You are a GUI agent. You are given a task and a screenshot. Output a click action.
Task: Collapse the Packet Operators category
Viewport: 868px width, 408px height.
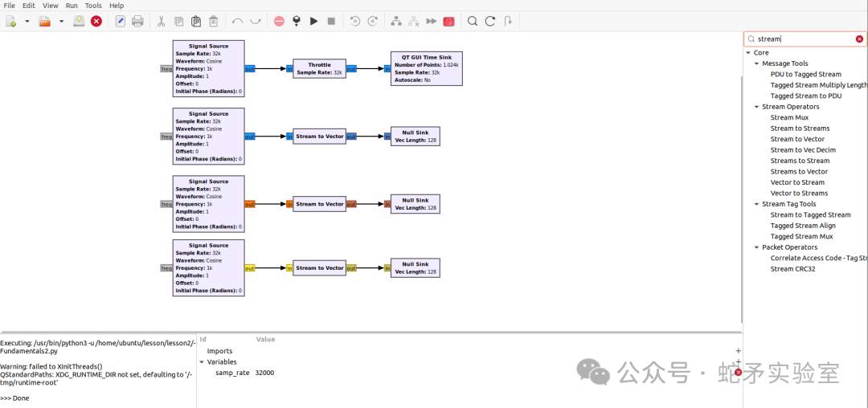point(757,247)
